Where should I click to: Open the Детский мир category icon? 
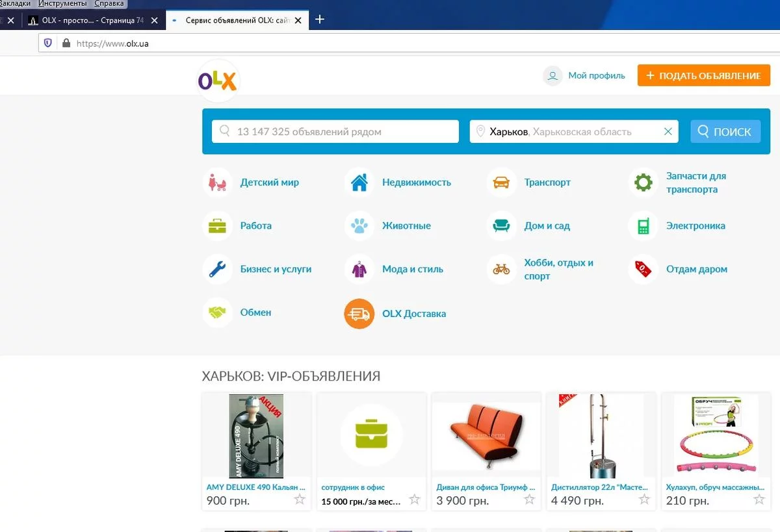point(217,183)
